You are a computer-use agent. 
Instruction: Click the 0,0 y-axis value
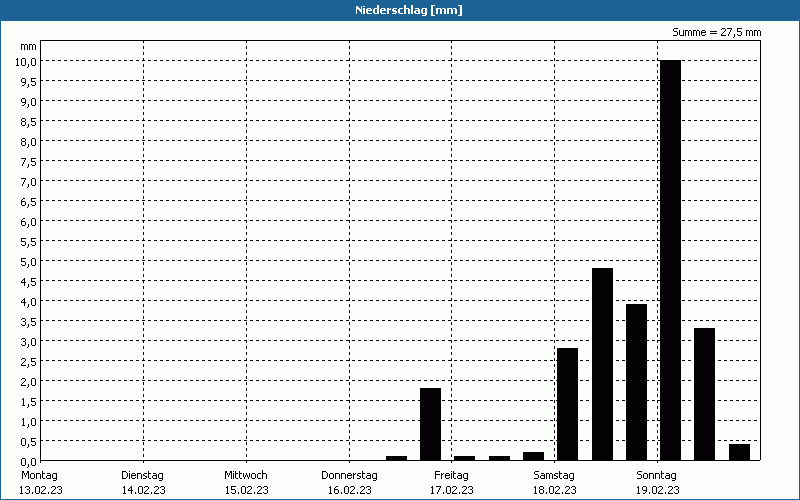(x=29, y=461)
